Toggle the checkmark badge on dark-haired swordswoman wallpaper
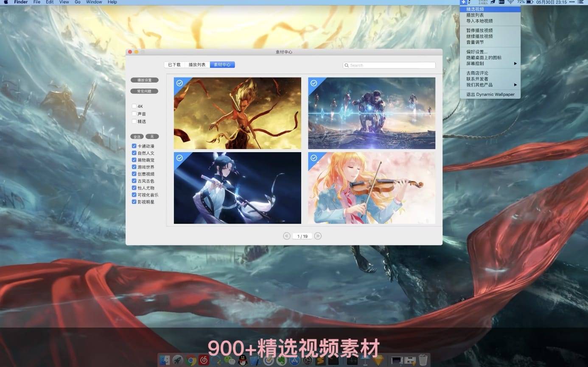The image size is (588, 367). (179, 158)
